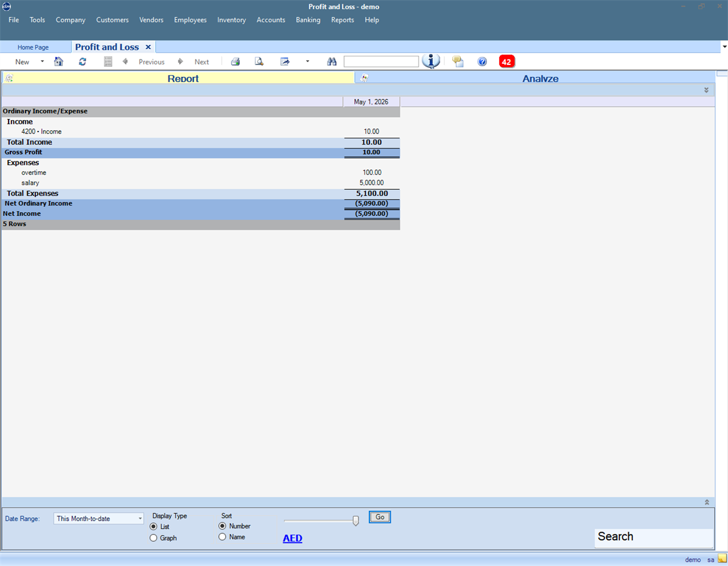This screenshot has width=728, height=566.
Task: Open the Customers menu
Action: (112, 20)
